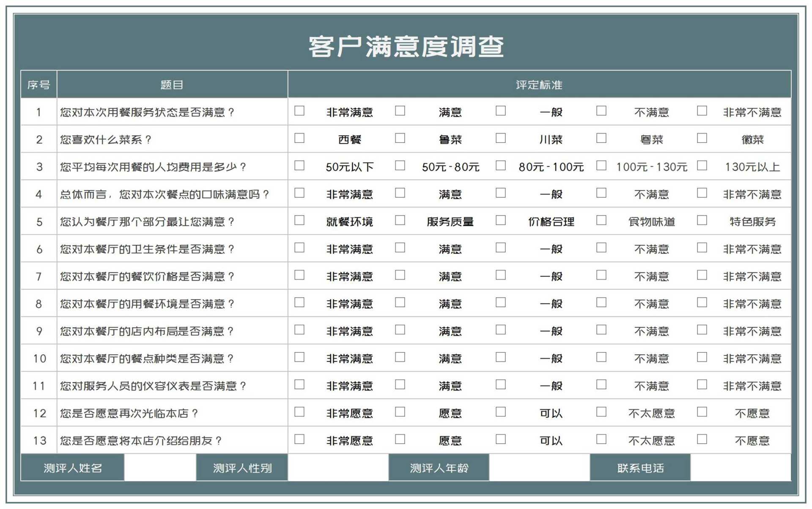Click the blank cell after 联系电话
812x509 pixels.
[741, 468]
